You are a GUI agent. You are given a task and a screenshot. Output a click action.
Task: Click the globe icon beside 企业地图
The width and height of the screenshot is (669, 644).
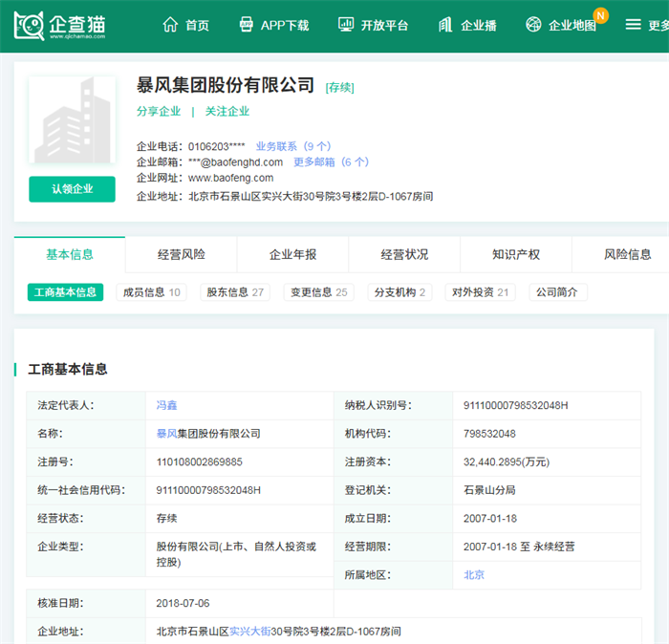(533, 25)
